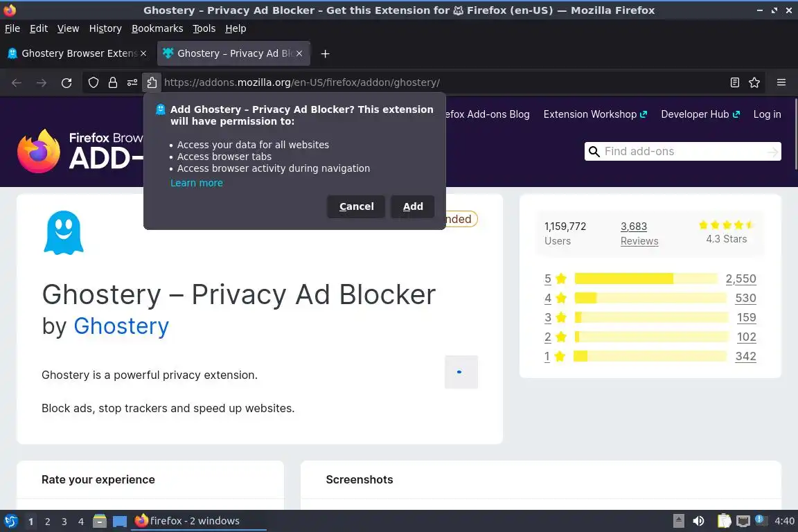Open the Edit menu

39,28
